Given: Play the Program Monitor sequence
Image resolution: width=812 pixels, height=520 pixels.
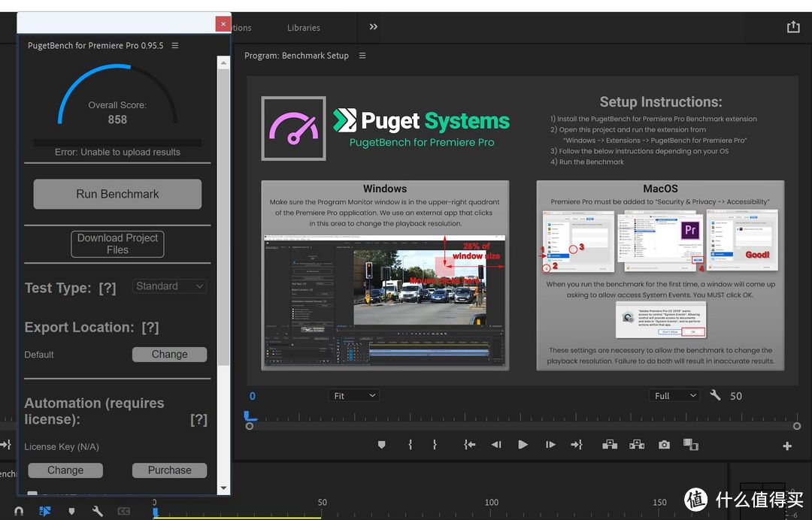Looking at the screenshot, I should [523, 444].
